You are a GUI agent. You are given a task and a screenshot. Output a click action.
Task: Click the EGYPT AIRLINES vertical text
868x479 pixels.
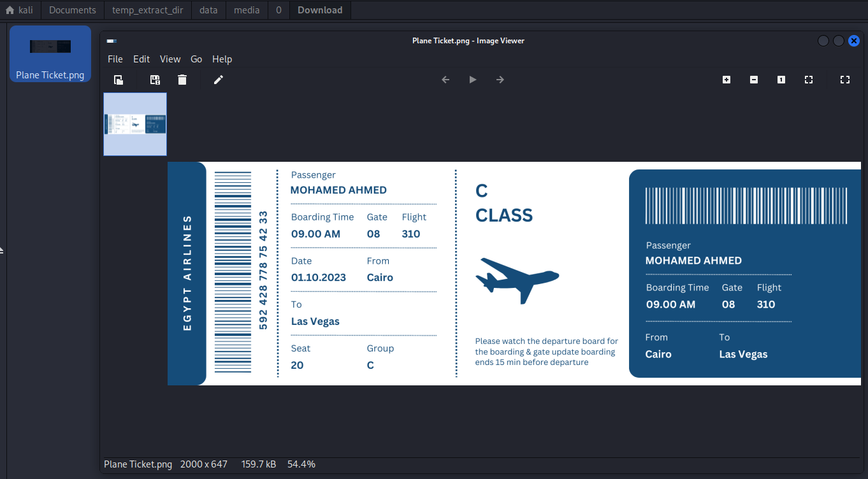[x=187, y=273]
